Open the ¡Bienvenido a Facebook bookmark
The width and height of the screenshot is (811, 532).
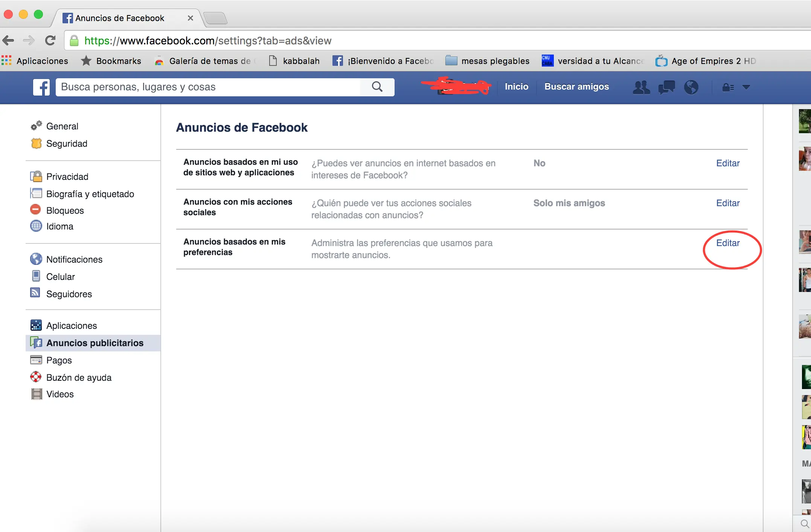pyautogui.click(x=383, y=61)
